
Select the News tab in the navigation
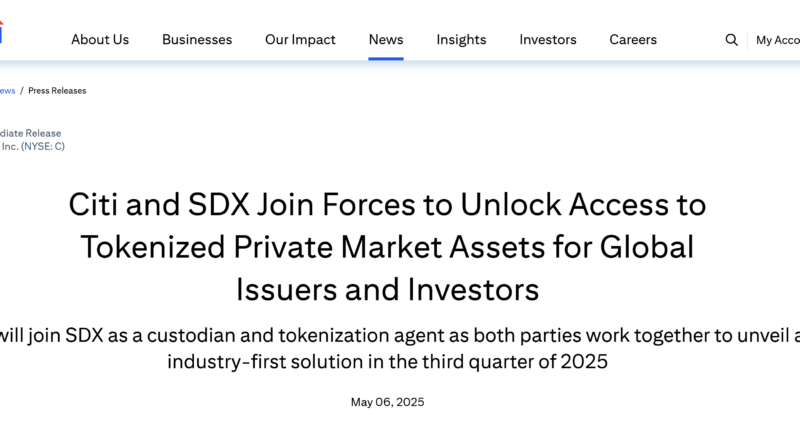click(x=386, y=40)
